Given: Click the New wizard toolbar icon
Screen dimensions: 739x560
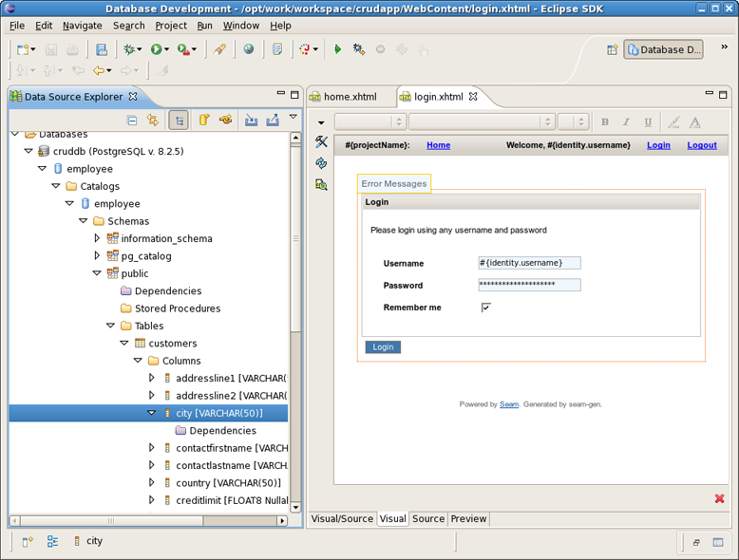Looking at the screenshot, I should tap(23, 49).
